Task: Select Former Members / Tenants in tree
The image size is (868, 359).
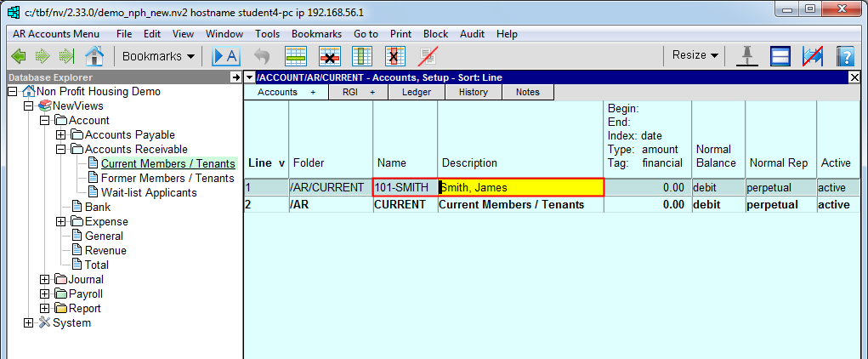Action: pos(167,179)
